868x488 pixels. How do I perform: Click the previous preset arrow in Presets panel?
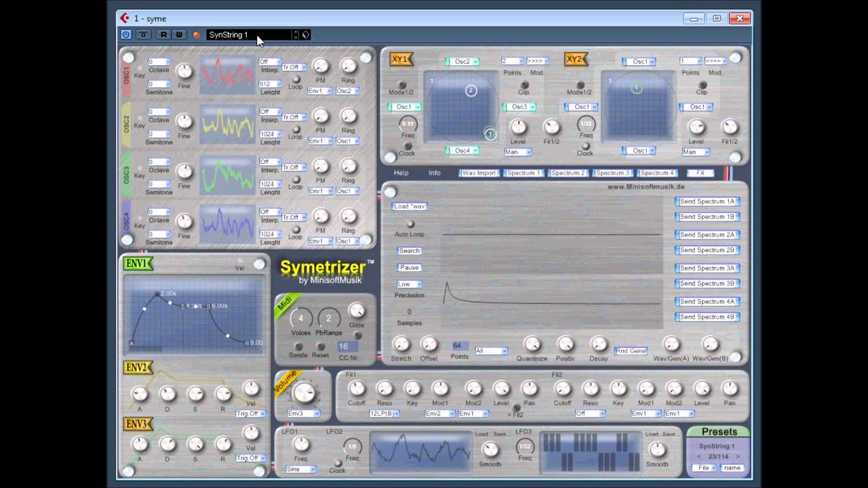click(x=700, y=457)
